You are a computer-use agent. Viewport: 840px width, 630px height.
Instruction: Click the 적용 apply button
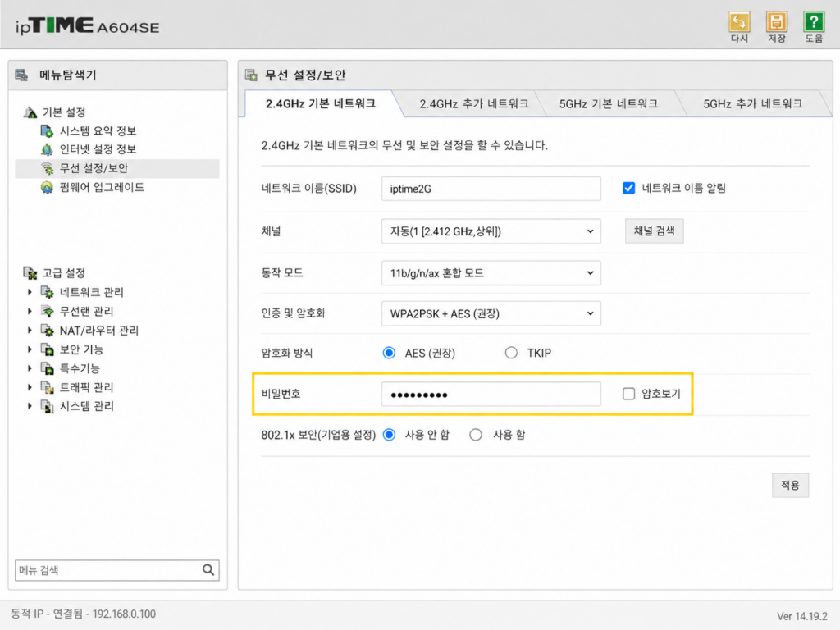click(x=790, y=486)
